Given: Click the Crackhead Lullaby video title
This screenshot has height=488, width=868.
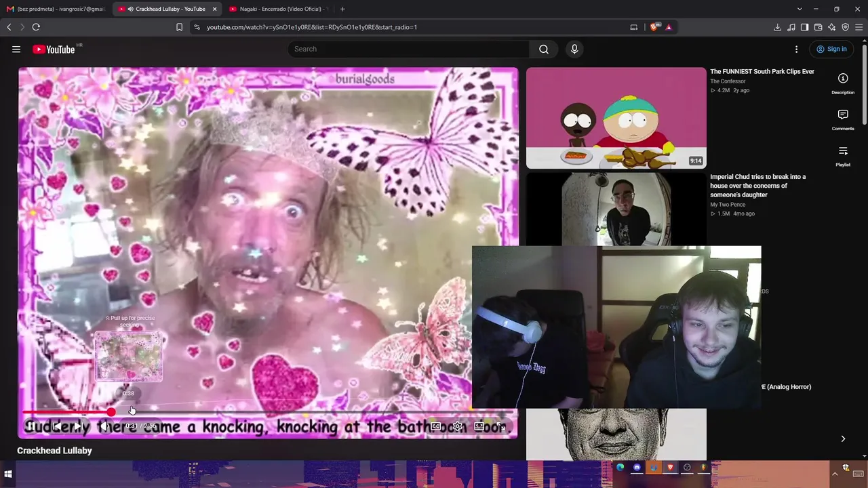Looking at the screenshot, I should (x=54, y=451).
